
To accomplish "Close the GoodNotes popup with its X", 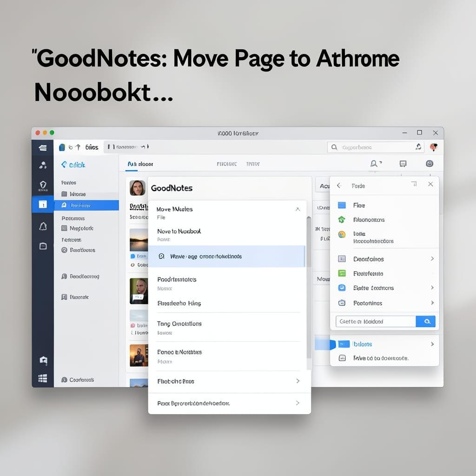I will 298,209.
